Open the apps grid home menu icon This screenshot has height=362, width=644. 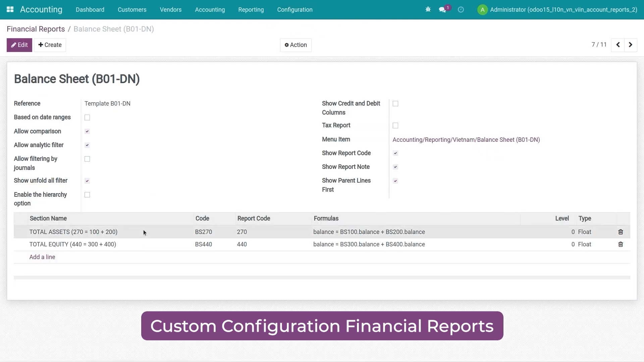point(10,9)
